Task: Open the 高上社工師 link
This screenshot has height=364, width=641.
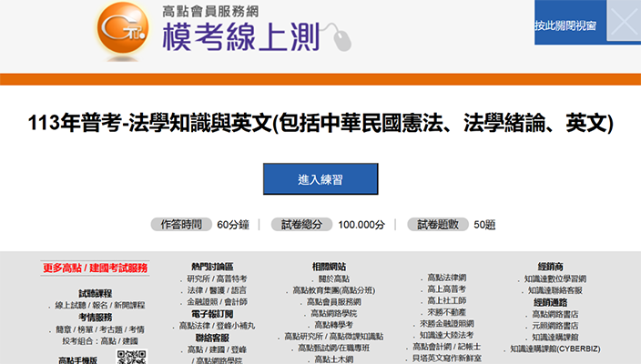Action: pos(447,300)
